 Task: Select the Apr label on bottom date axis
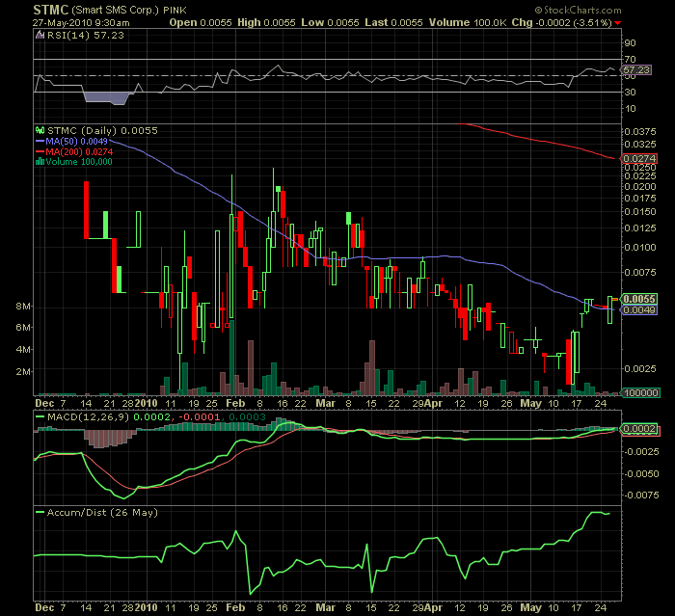coord(433,607)
